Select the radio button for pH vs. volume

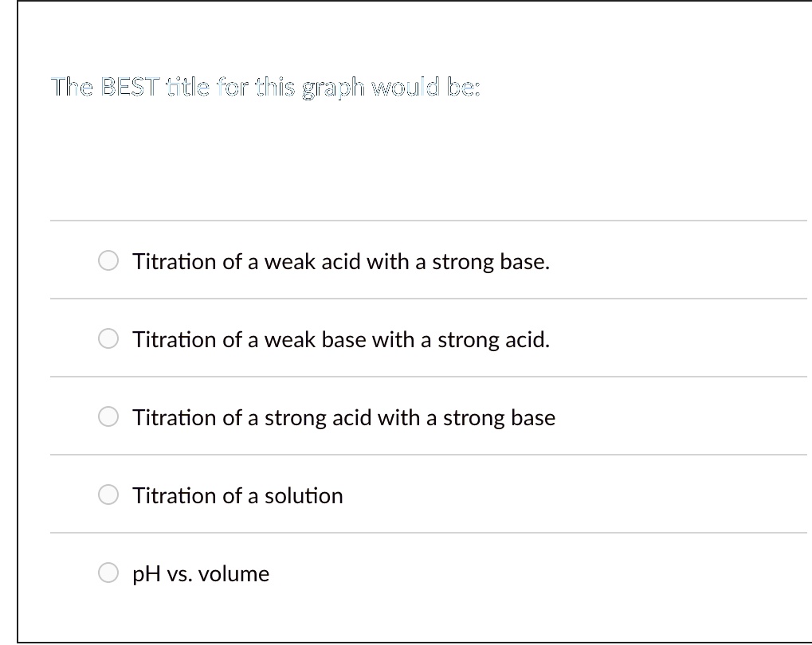pyautogui.click(x=108, y=572)
